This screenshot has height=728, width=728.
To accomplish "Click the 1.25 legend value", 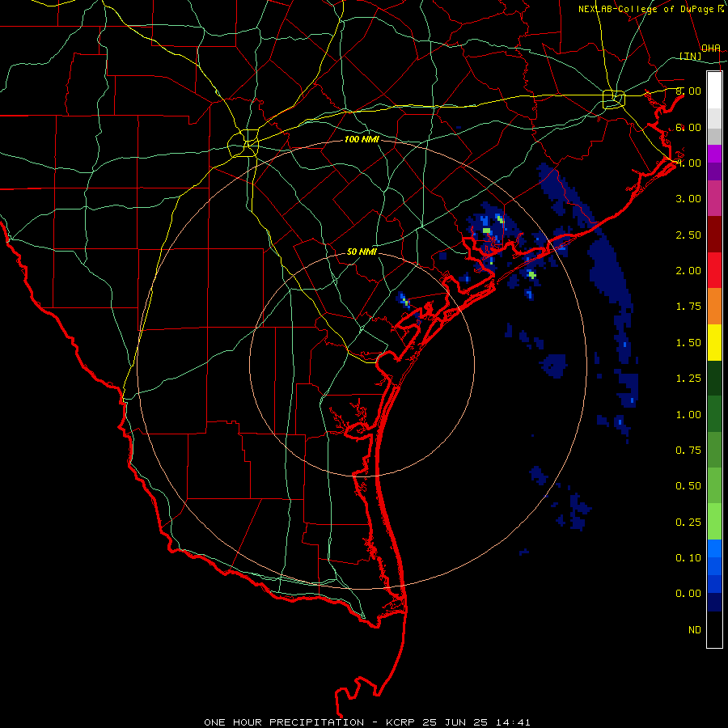I will coord(688,379).
